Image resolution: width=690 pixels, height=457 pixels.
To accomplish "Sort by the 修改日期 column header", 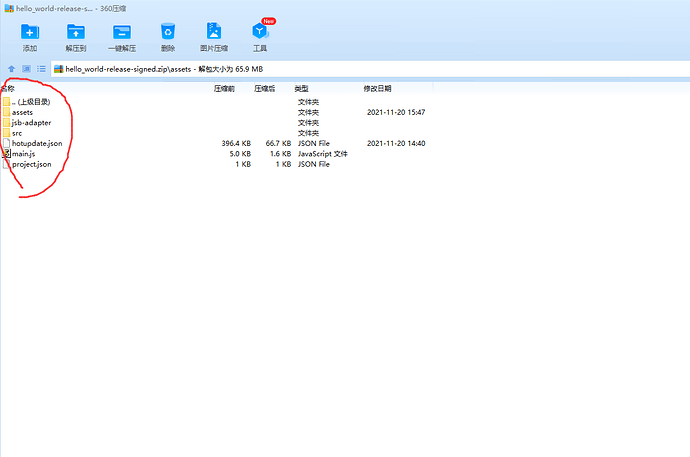I will (377, 88).
